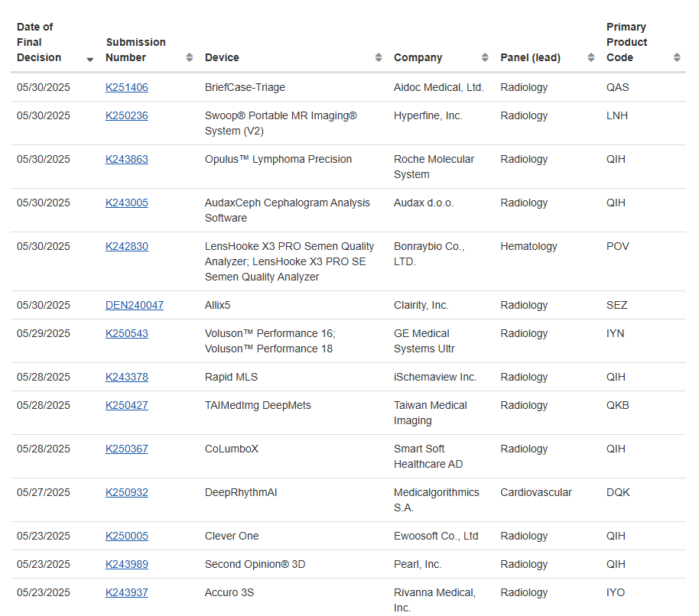
Task: Follow the K243863 link
Action: 127,159
